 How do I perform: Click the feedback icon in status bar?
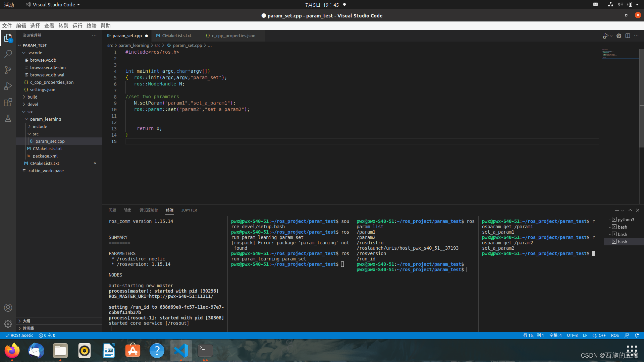pyautogui.click(x=627, y=335)
